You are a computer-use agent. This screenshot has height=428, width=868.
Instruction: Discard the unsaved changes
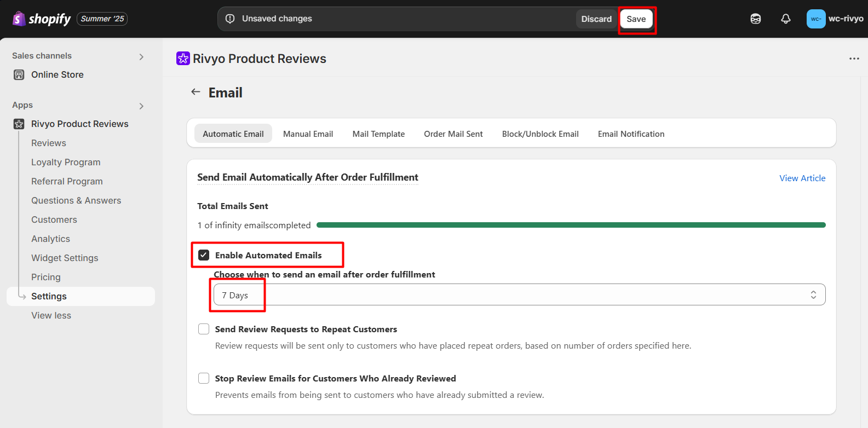[x=596, y=19]
